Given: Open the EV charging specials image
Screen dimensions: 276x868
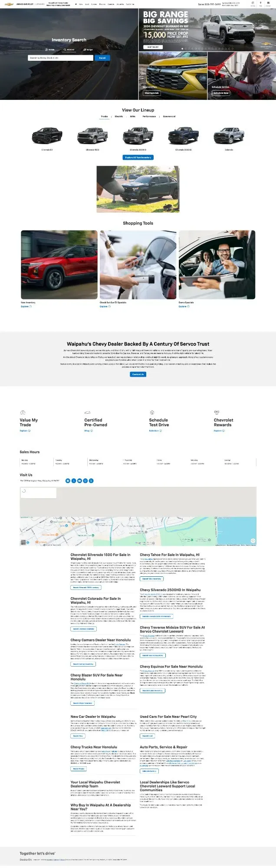Looking at the screenshot, I should (138, 264).
